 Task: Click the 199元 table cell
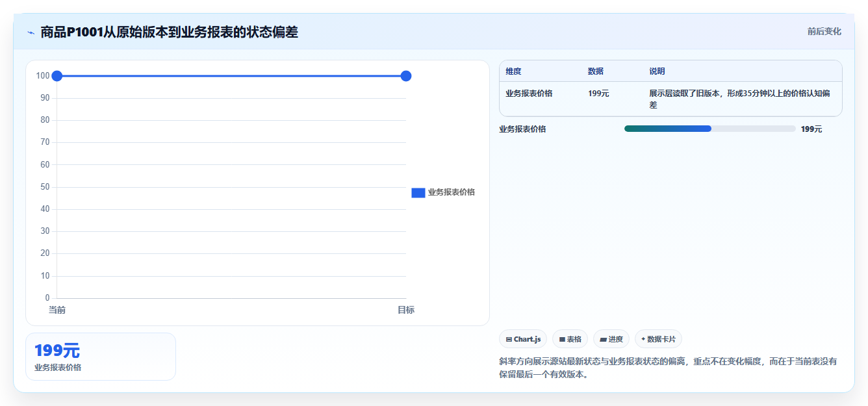click(x=598, y=94)
